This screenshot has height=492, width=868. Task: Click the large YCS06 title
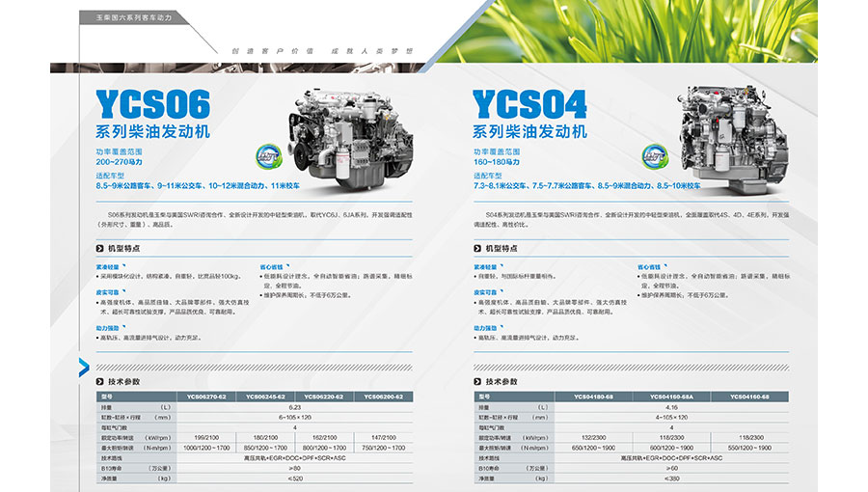152,104
